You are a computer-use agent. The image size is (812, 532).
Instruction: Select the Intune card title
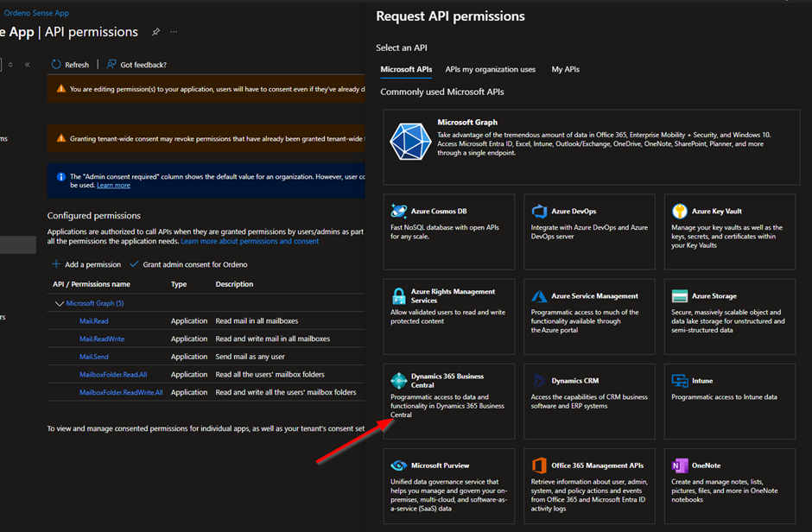[702, 380]
